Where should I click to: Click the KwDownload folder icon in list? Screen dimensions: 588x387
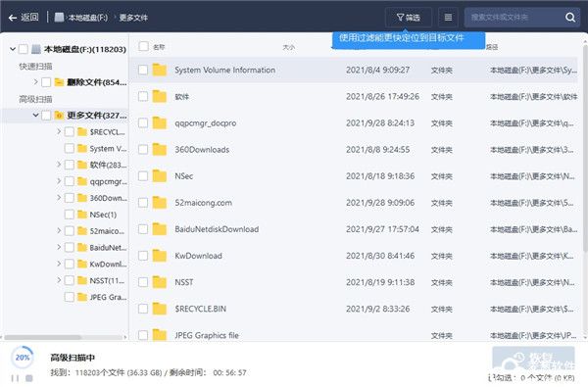click(x=160, y=256)
